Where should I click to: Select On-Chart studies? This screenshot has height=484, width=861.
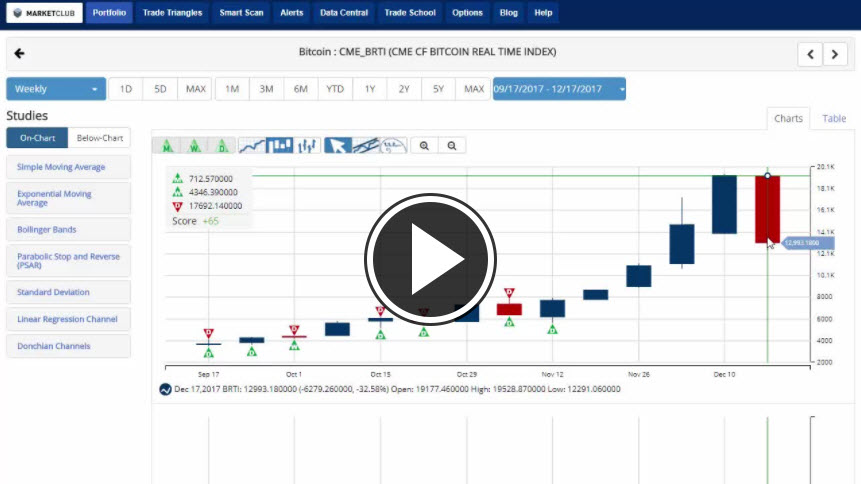pyautogui.click(x=37, y=138)
